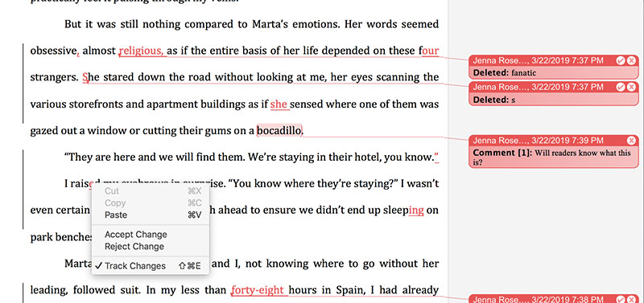The height and width of the screenshot is (303, 644).
Task: Click the word 'obsessive'
Action: [x=53, y=51]
